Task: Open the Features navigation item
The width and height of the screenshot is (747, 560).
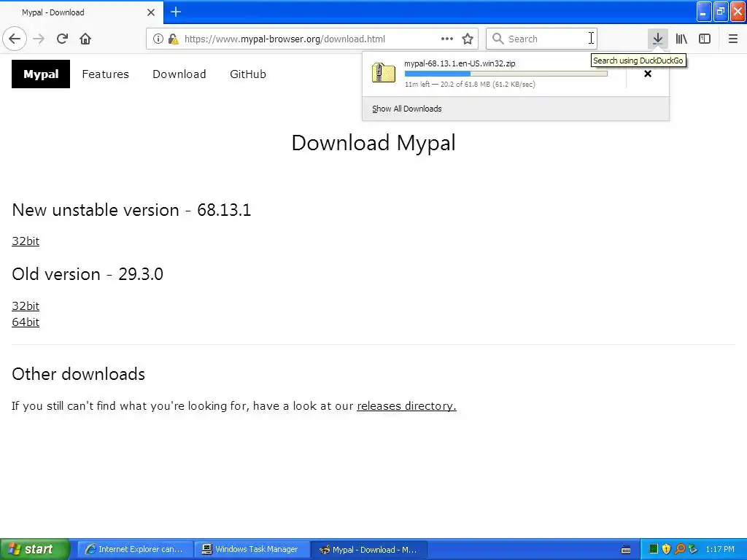Action: coord(105,74)
